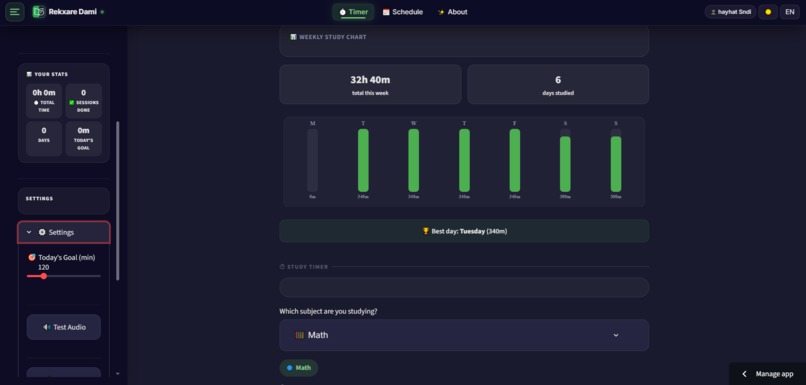Change language with the EN button
This screenshot has width=806, height=385.
(x=790, y=12)
